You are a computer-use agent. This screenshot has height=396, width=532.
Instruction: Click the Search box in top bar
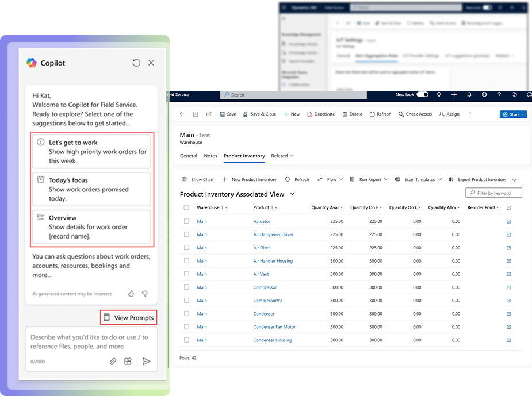(293, 95)
